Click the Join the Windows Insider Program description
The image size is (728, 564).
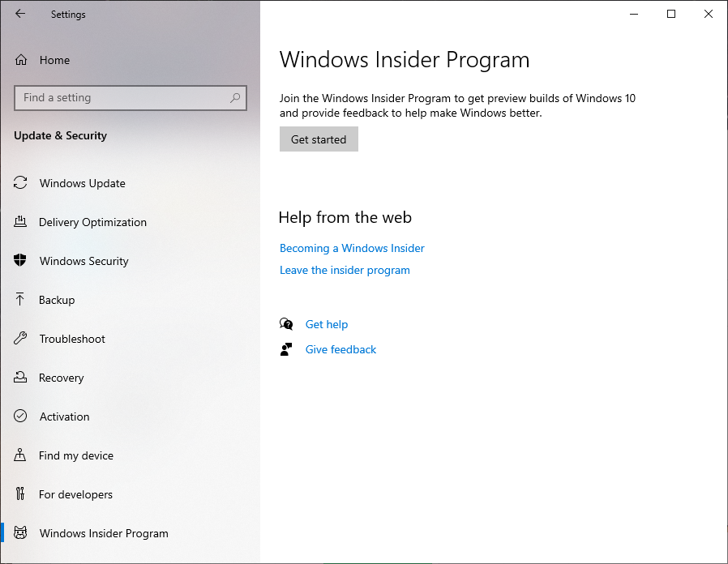[x=457, y=105]
